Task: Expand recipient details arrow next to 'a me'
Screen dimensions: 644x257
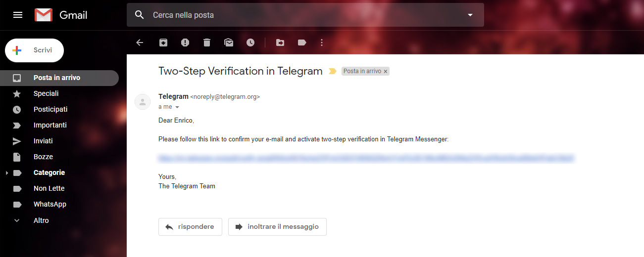Action: tap(177, 107)
